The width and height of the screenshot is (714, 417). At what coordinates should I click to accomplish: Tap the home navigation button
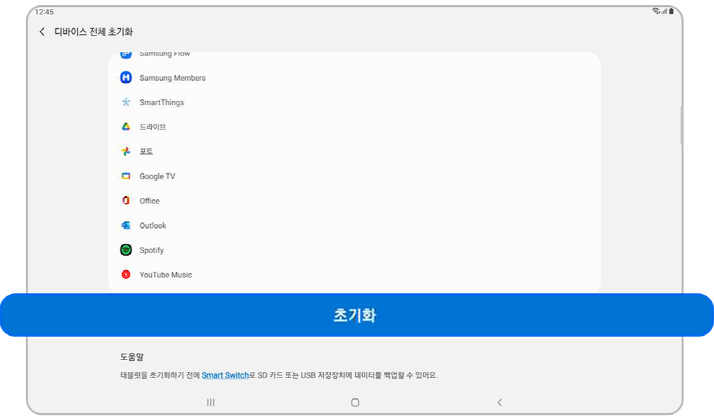point(355,402)
